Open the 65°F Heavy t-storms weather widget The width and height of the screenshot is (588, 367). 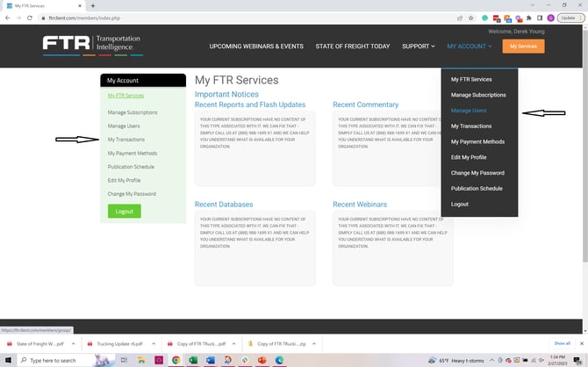click(457, 360)
